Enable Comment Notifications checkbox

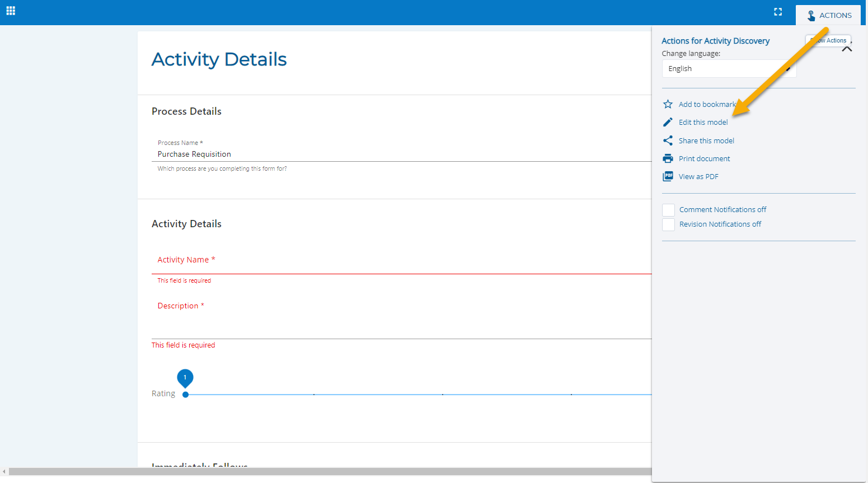point(668,210)
